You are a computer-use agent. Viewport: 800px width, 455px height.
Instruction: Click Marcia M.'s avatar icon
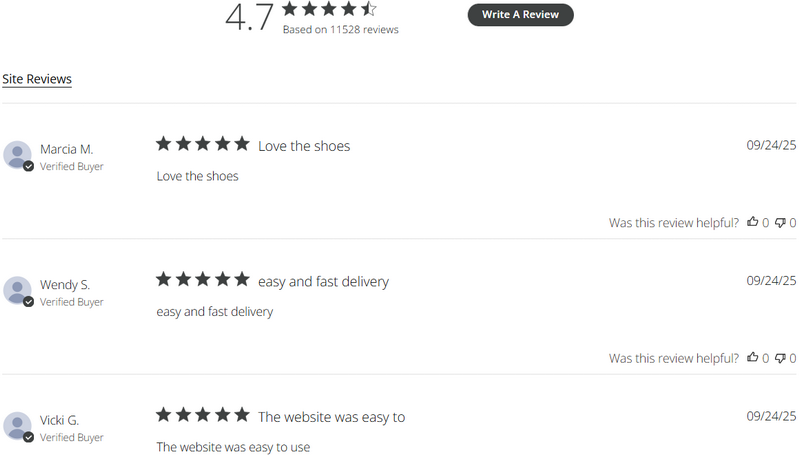(x=18, y=155)
